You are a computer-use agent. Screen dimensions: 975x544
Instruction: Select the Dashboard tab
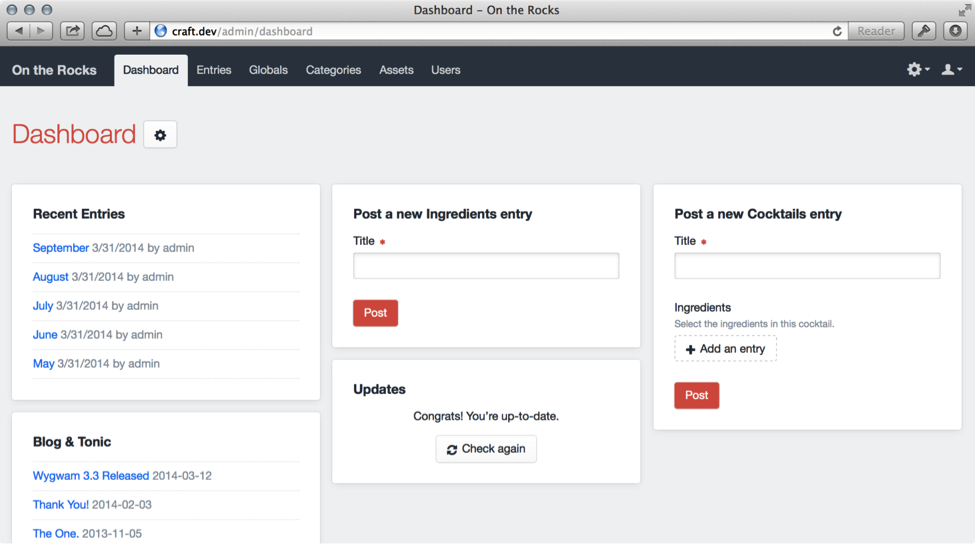pyautogui.click(x=150, y=70)
